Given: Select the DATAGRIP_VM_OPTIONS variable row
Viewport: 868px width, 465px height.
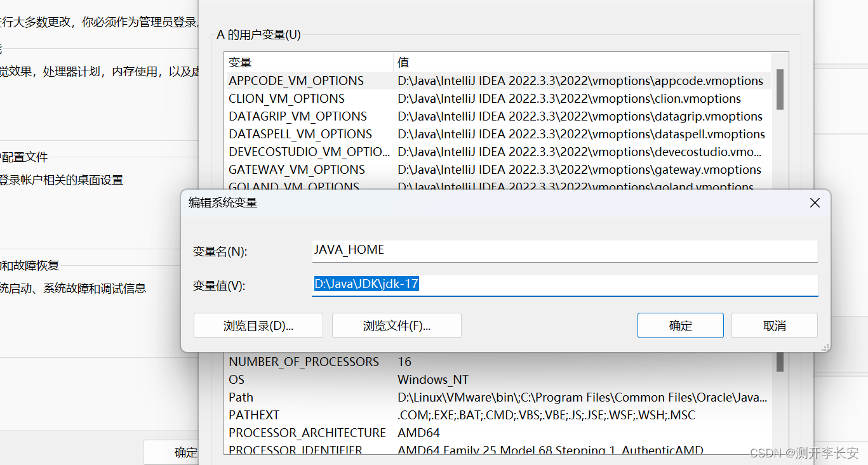Looking at the screenshot, I should [x=498, y=116].
